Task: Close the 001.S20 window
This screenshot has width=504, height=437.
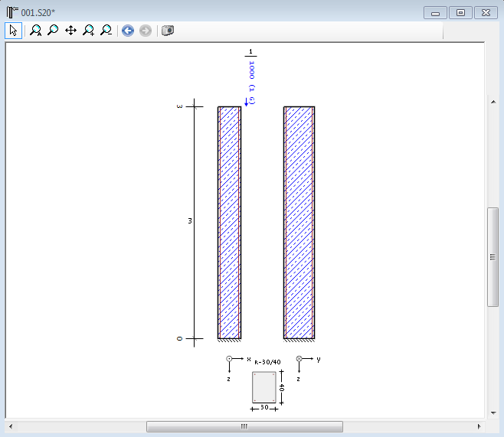Action: pyautogui.click(x=486, y=13)
